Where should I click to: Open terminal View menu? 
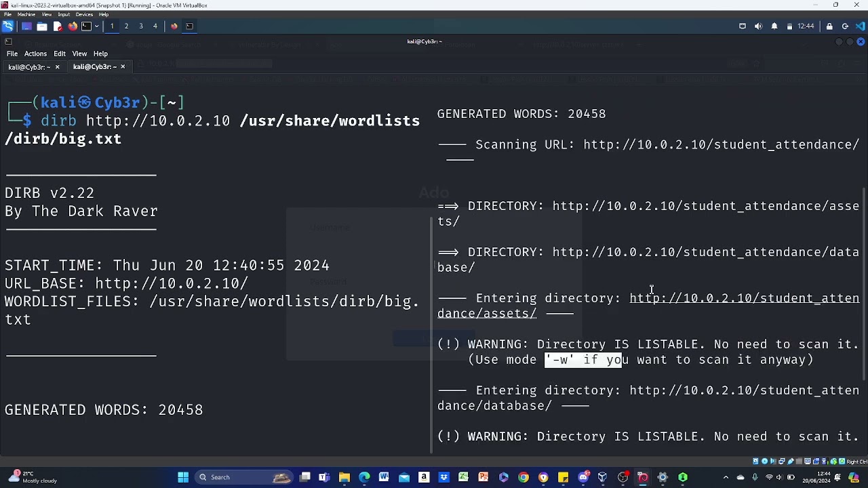pyautogui.click(x=79, y=54)
